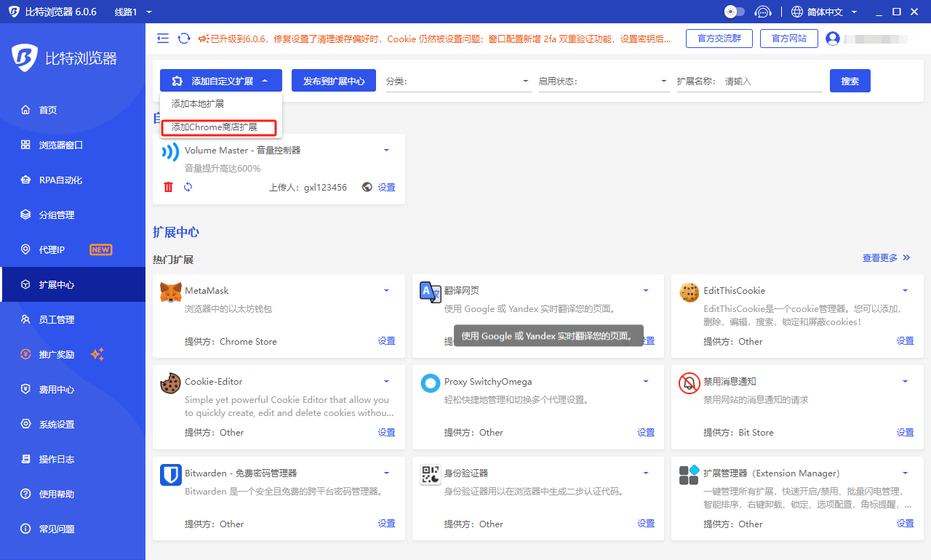Click the 扩展名称 input field
Screen dimensions: 931x560
point(772,81)
